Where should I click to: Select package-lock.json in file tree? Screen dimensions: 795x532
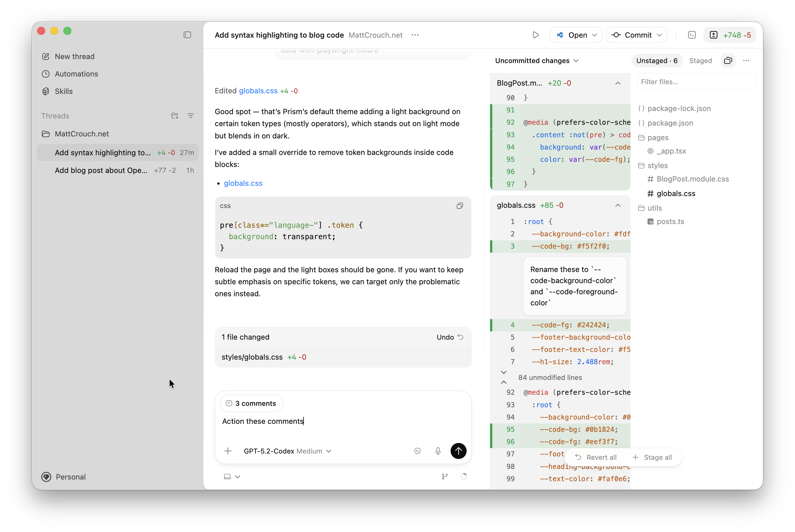click(674, 108)
